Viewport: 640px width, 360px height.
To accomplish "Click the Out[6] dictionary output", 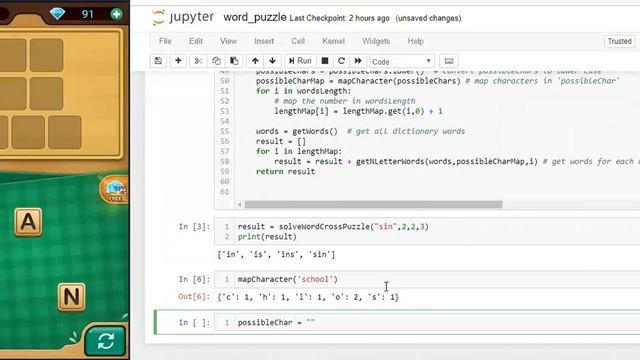I will pyautogui.click(x=308, y=297).
